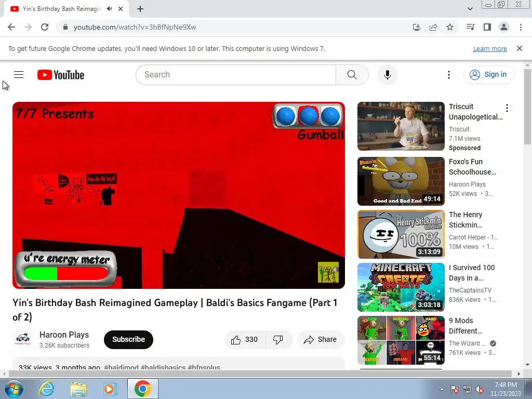532x399 pixels.
Task: Dismiss the Chrome update notification bar
Action: tap(519, 48)
